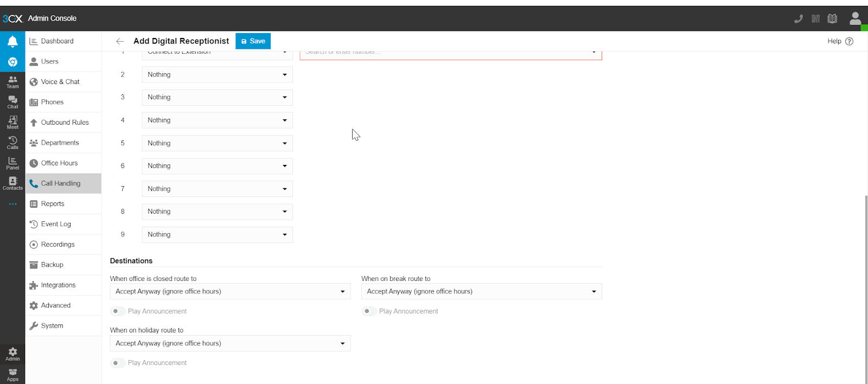Click the Contacts icon in left rail

tap(12, 183)
